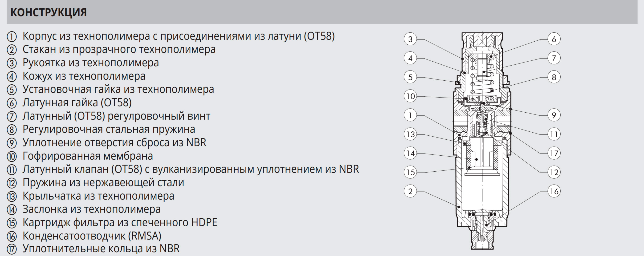The width and height of the screenshot is (644, 256).
Task: Click list item 'Гофрированная мембрана'
Action: coord(88,156)
